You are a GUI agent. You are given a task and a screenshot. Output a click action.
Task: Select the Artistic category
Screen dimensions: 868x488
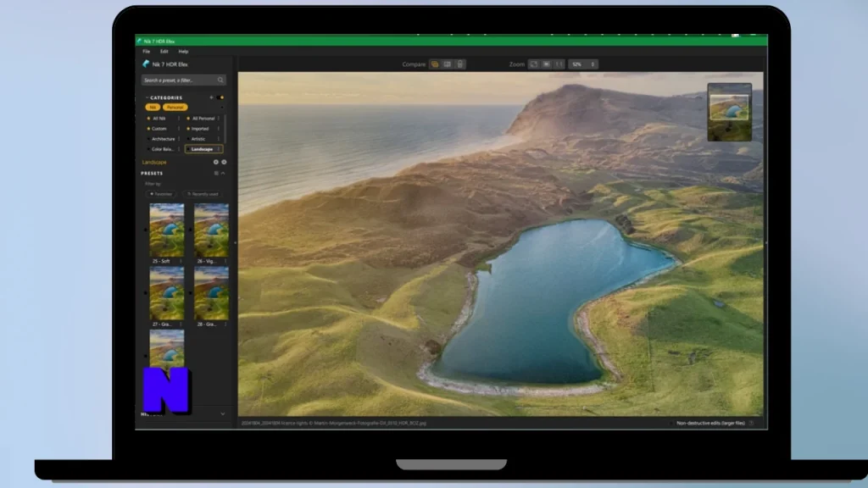pos(198,139)
